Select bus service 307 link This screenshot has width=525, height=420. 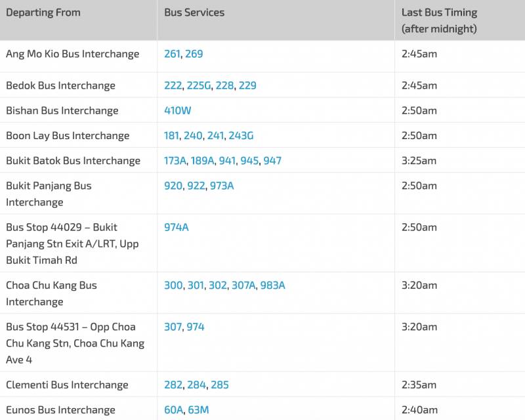pyautogui.click(x=173, y=327)
